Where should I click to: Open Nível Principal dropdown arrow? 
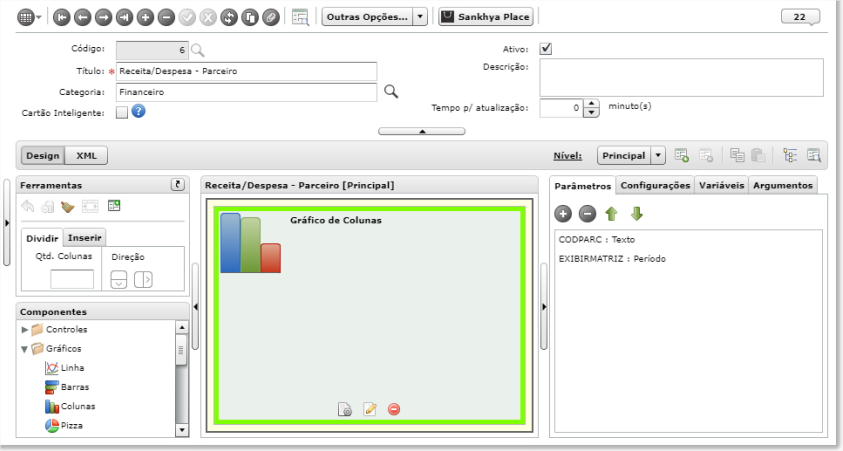658,155
